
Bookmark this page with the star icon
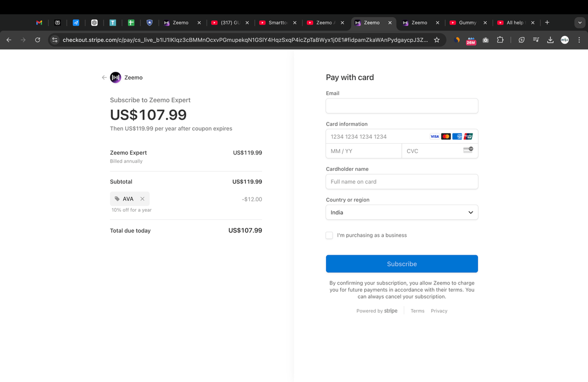tap(437, 40)
